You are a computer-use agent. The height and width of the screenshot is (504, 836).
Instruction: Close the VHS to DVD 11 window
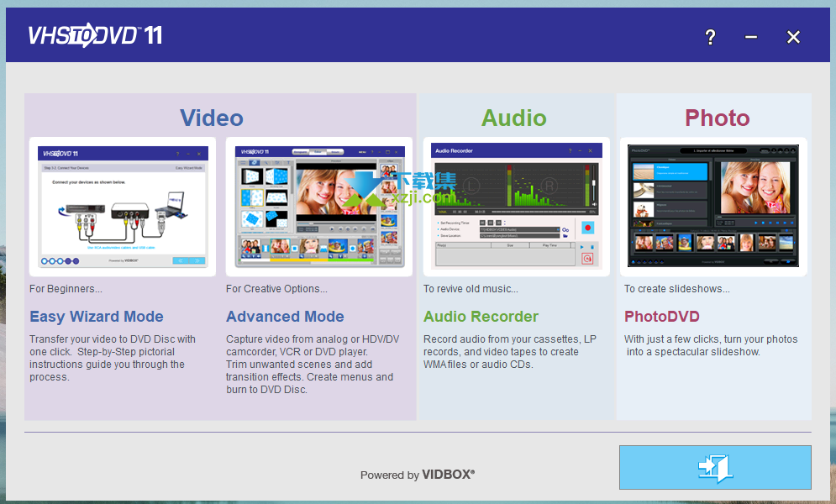point(793,37)
